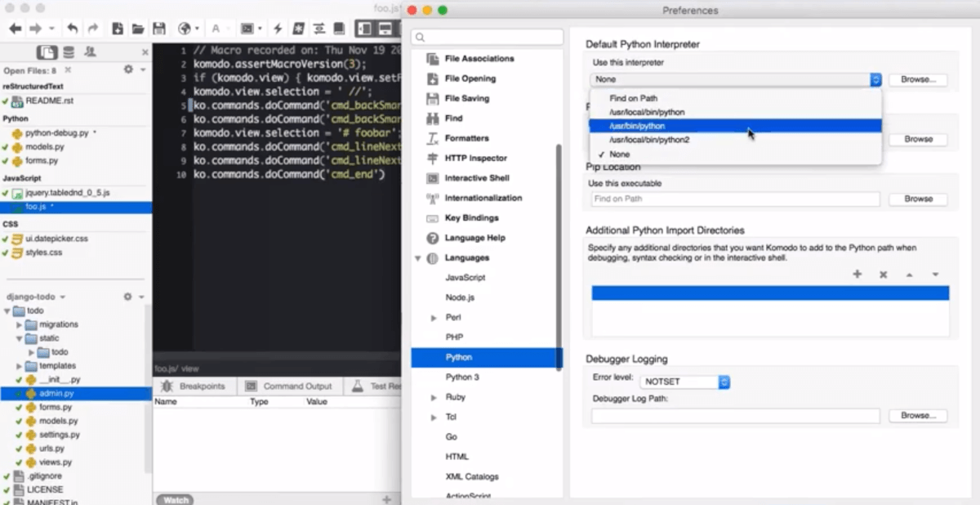Preview in browser with the globe icon
This screenshot has height=505, width=980.
tap(184, 29)
